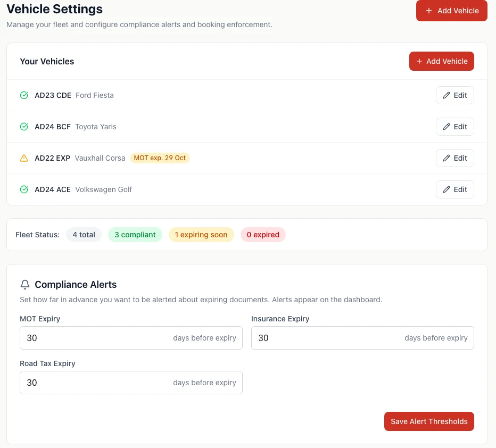Save Alert Thresholds
This screenshot has width=496, height=448.
(429, 421)
